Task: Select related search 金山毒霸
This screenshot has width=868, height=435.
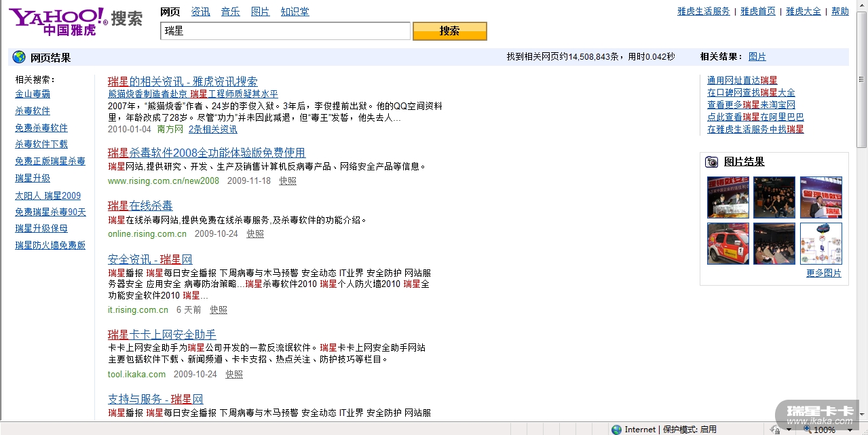Action: 33,94
